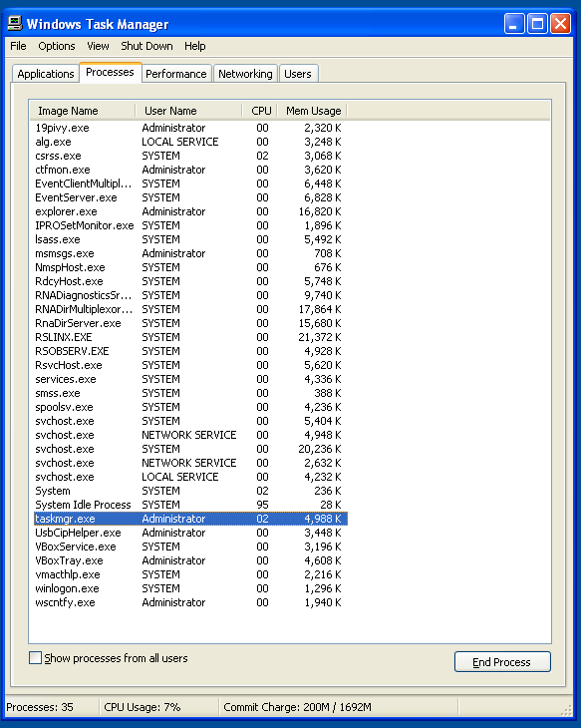The image size is (581, 728).
Task: Switch to the Networking tab
Action: point(245,74)
